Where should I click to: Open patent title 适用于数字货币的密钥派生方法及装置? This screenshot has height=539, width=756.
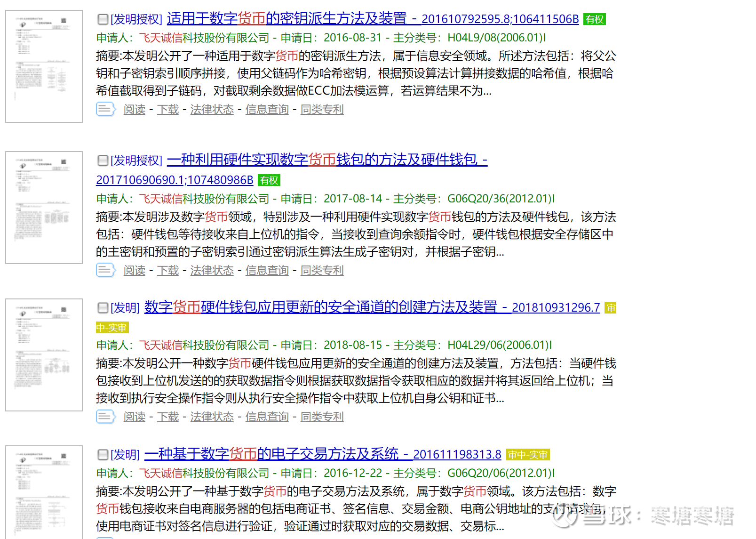point(286,19)
